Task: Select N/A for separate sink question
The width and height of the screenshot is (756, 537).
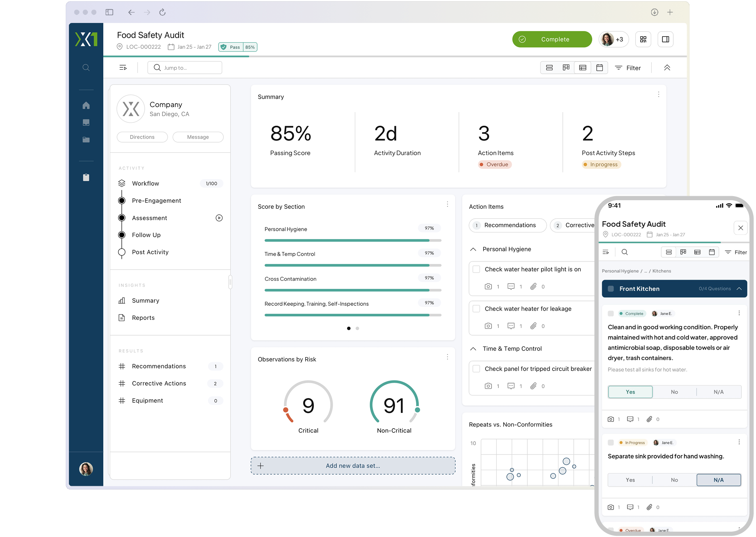Action: coord(718,480)
